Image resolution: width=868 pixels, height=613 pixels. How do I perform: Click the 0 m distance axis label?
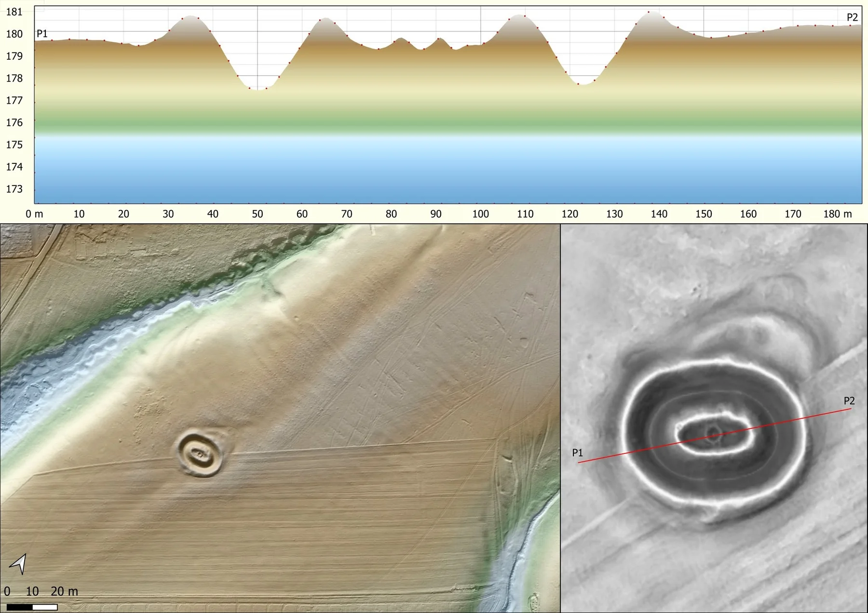(x=34, y=214)
